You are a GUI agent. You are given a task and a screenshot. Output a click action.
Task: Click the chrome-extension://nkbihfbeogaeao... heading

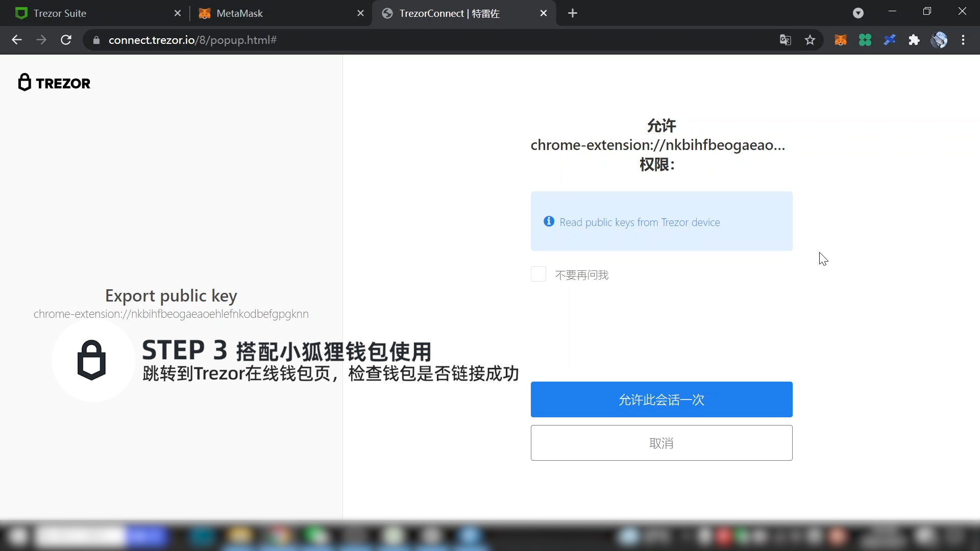coord(658,145)
